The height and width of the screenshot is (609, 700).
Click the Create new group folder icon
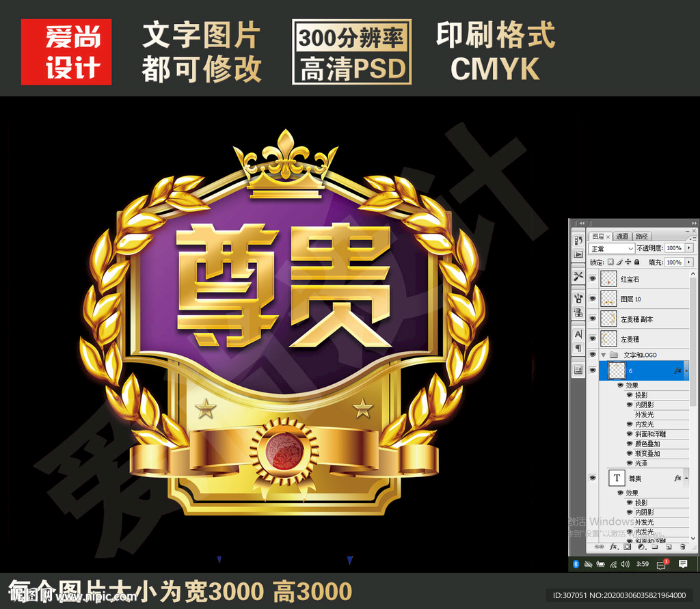coord(655,547)
